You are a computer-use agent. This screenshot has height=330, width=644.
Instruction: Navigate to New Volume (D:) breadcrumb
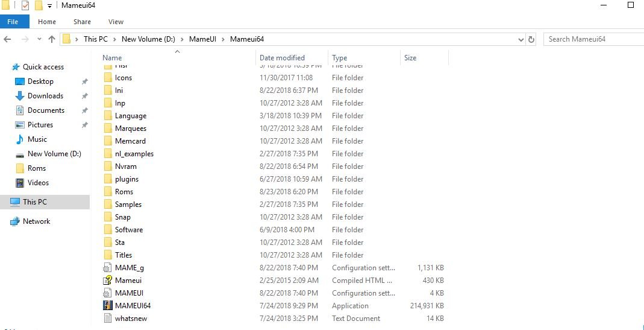148,39
